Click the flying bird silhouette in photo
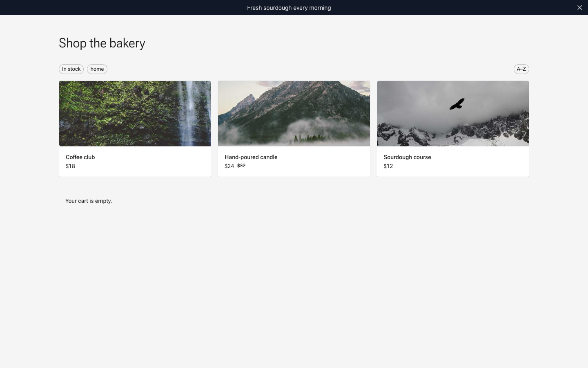 [457, 104]
